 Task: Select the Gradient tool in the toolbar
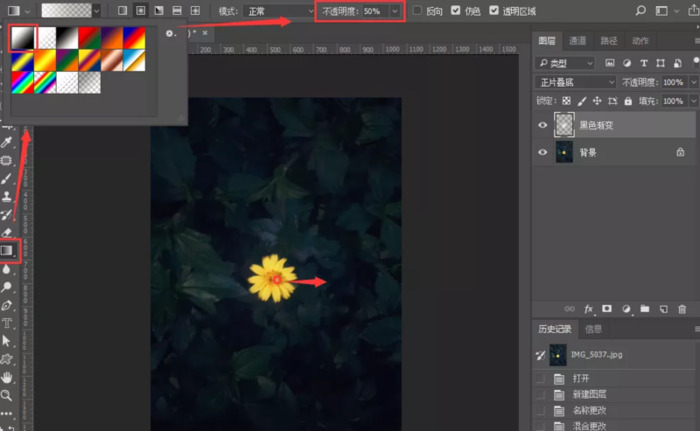tap(7, 250)
